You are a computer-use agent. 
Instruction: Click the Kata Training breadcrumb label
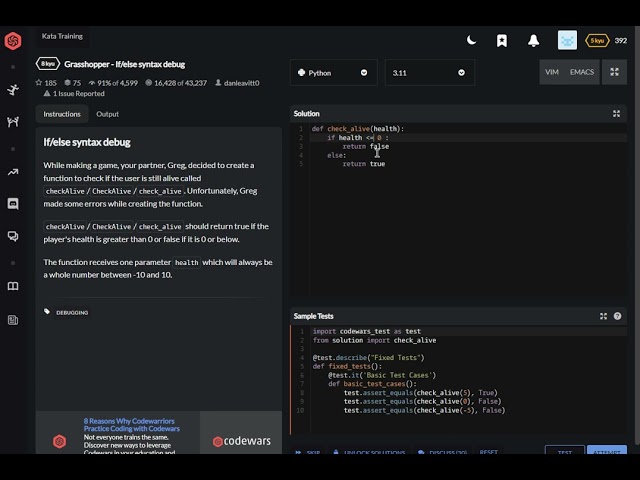[x=62, y=36]
